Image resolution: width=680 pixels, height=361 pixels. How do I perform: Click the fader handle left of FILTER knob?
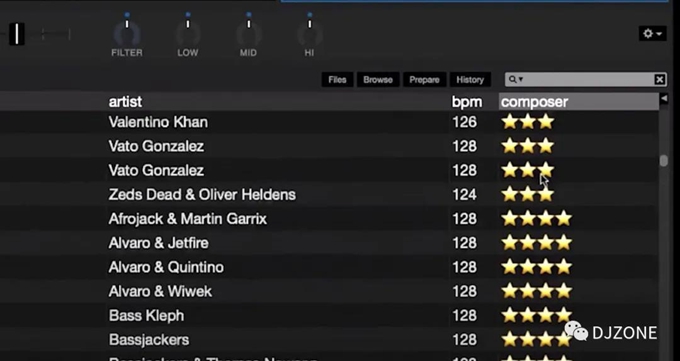coord(17,34)
